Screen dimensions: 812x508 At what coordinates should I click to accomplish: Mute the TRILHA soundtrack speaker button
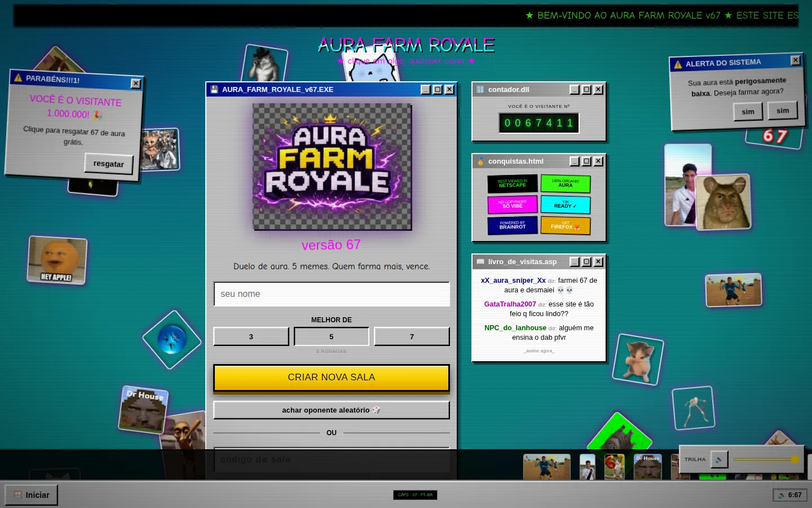pos(719,459)
